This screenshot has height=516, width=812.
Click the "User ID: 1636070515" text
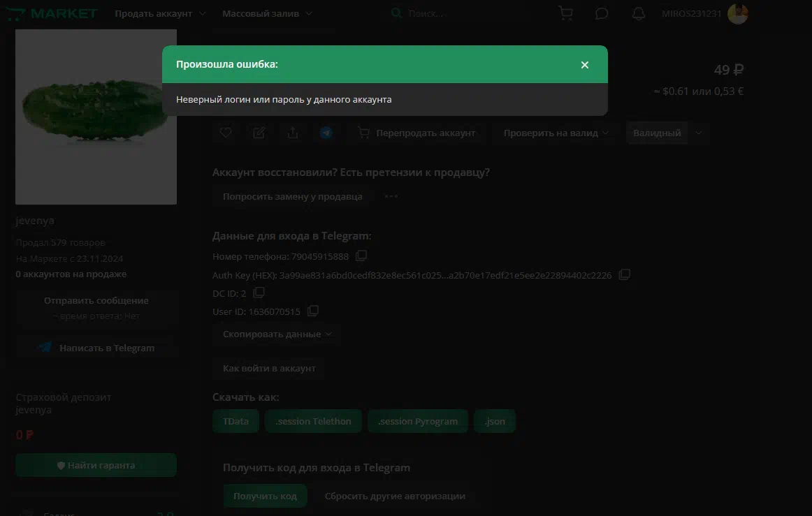(x=256, y=311)
